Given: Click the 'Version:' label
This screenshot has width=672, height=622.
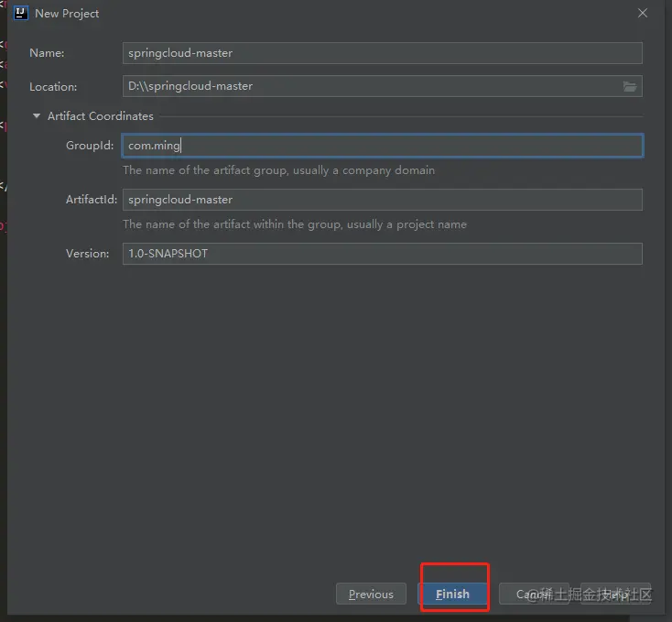Looking at the screenshot, I should tap(87, 254).
